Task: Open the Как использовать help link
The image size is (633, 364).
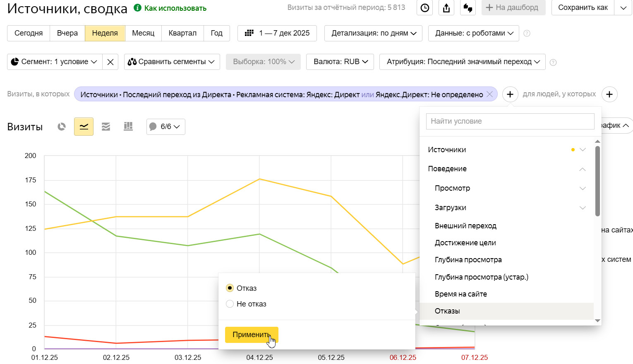Action: (175, 8)
